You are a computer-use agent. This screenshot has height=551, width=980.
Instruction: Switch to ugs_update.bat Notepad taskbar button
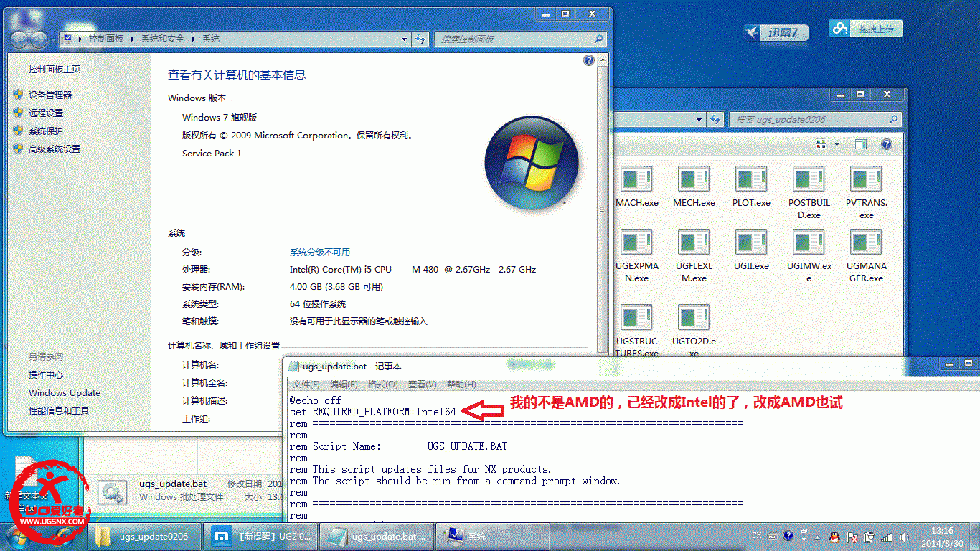376,537
